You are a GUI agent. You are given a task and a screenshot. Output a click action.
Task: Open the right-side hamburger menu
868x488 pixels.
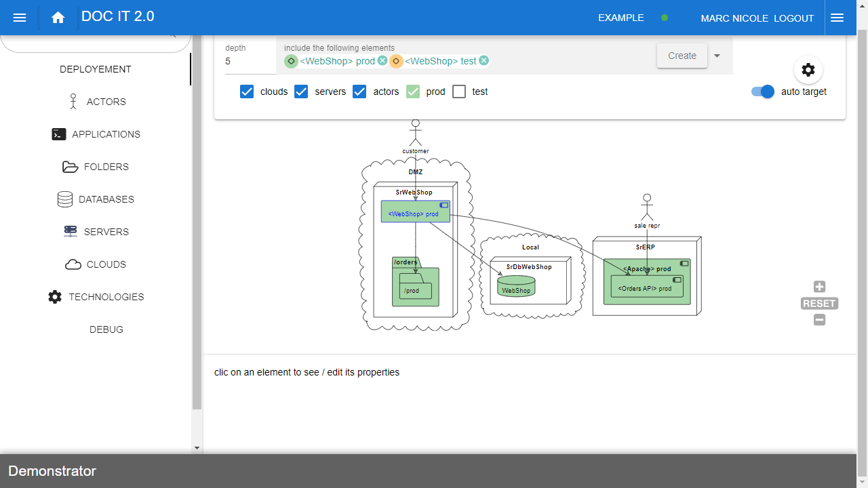pos(837,18)
